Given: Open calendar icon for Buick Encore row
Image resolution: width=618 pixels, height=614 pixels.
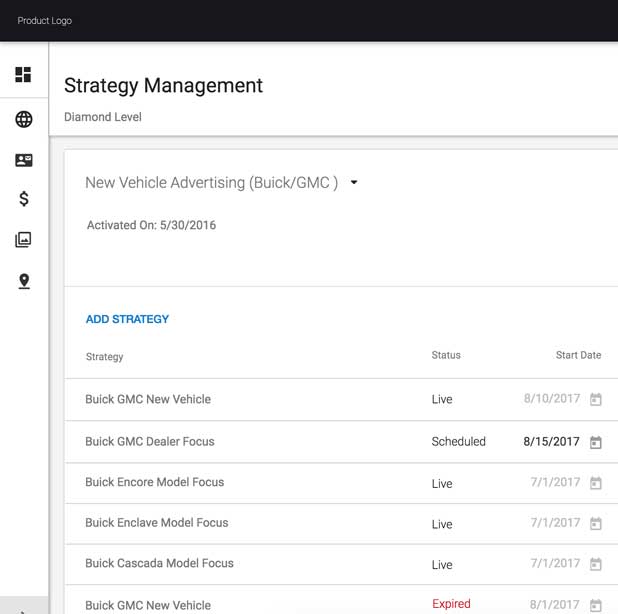Looking at the screenshot, I should click(x=595, y=483).
